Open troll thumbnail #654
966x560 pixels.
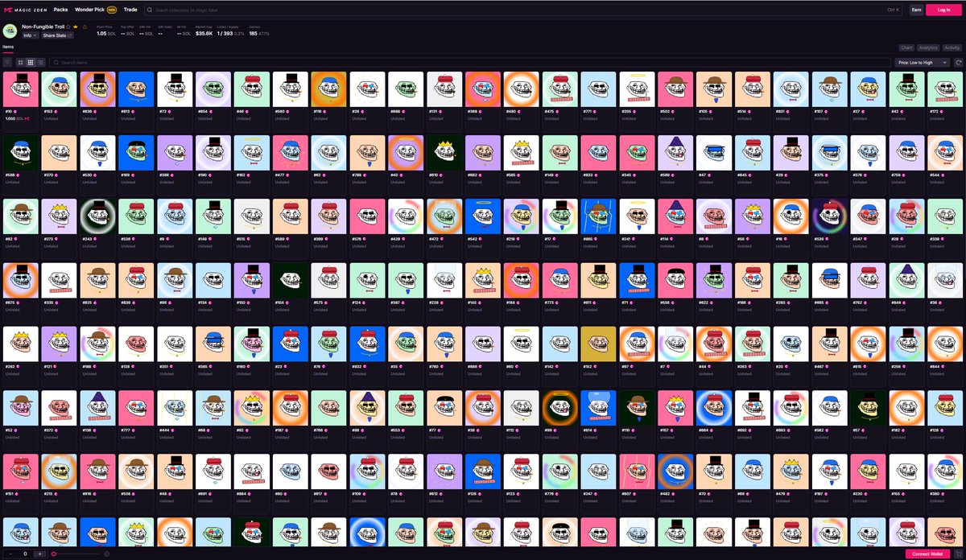pos(213,89)
